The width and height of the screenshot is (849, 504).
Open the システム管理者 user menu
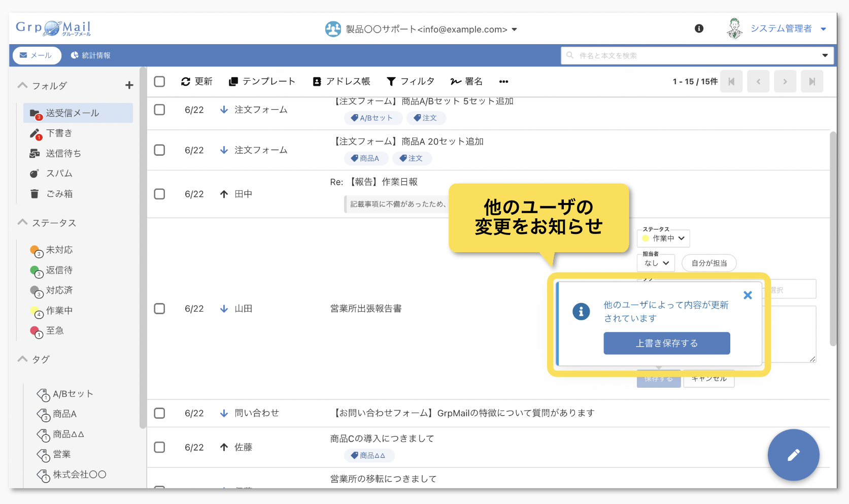click(788, 29)
